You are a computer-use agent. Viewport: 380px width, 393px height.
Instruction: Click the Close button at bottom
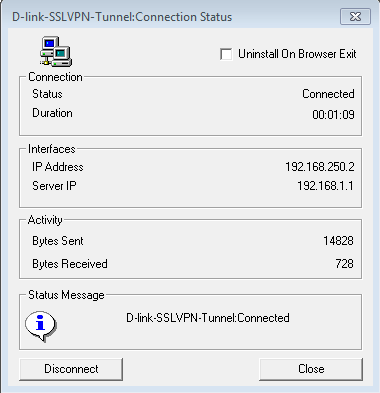click(311, 369)
